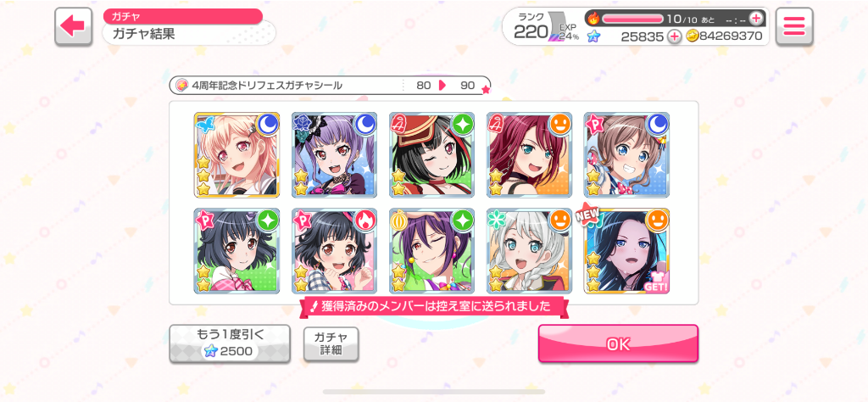Select the red-haired girl card

pyautogui.click(x=529, y=155)
